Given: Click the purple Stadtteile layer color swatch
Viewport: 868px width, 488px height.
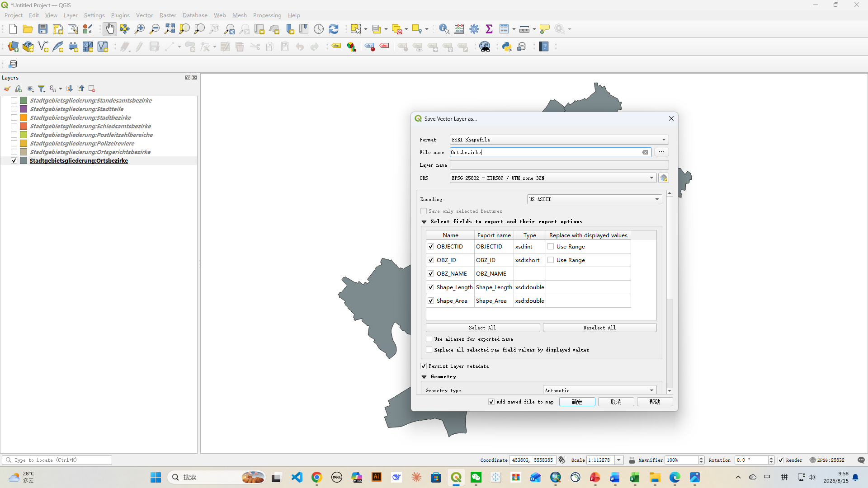Looking at the screenshot, I should pos(24,109).
